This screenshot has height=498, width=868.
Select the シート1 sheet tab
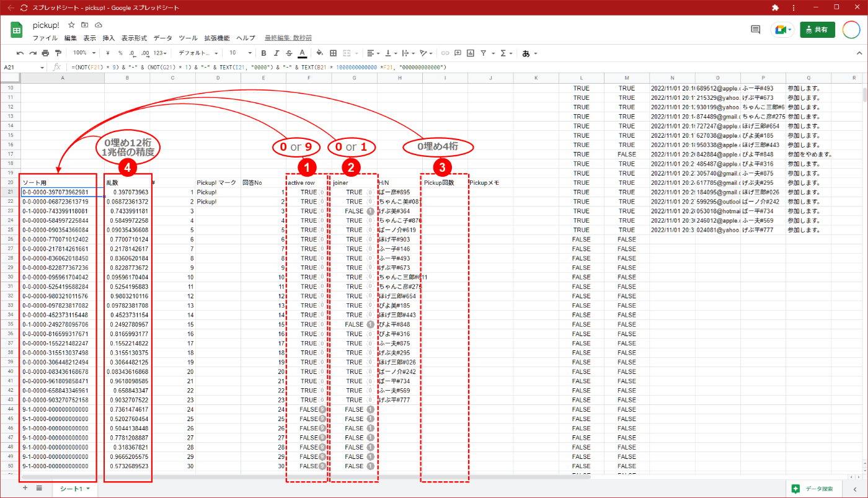click(75, 489)
